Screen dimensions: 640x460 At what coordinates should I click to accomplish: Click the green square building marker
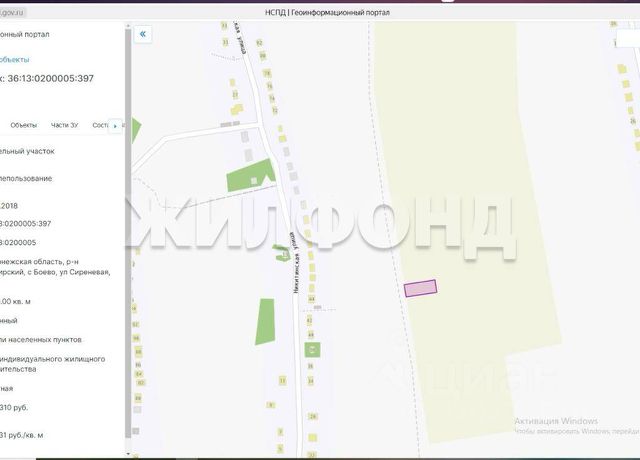(x=313, y=350)
